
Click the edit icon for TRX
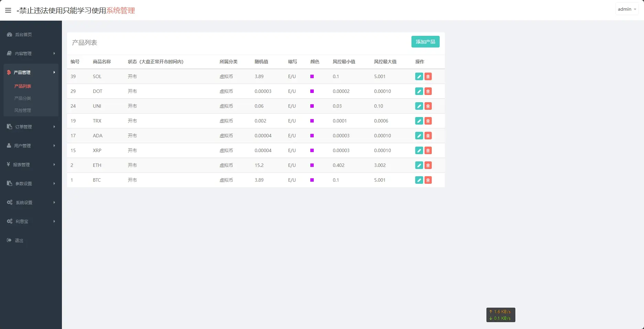[419, 121]
